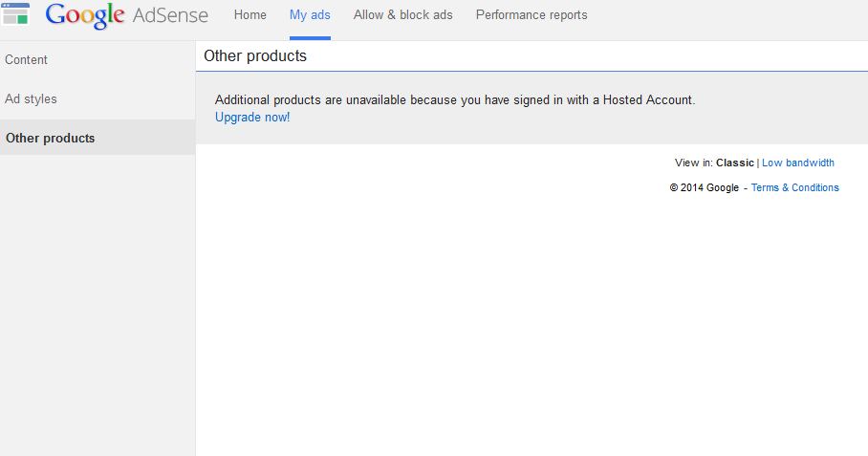868x456 pixels.
Task: Click the colorful Google logo
Action: coord(85,15)
